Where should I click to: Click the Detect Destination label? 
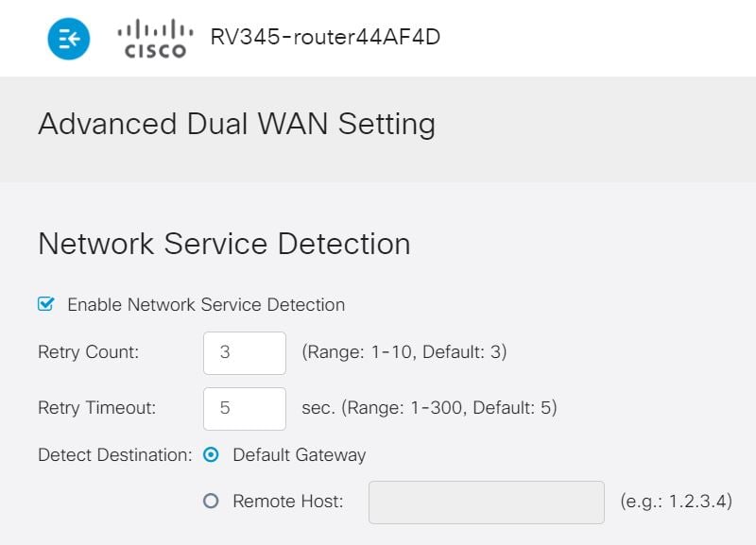(x=114, y=455)
